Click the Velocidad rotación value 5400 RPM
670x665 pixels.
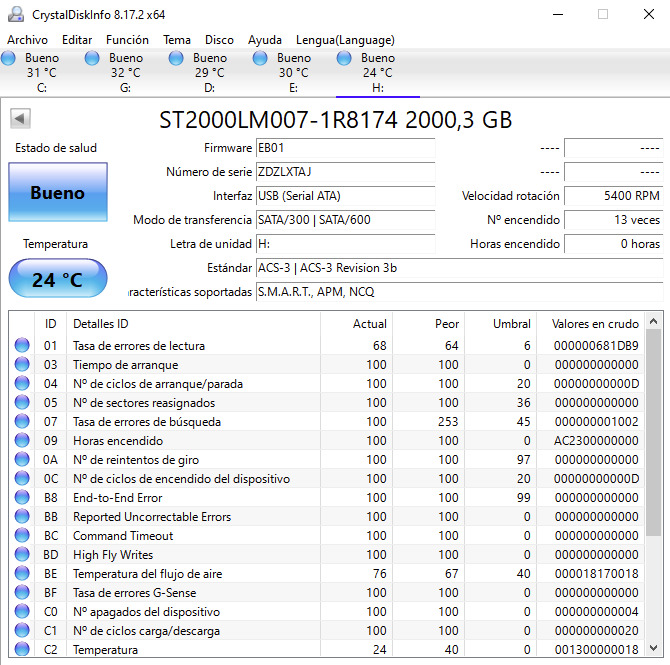pyautogui.click(x=614, y=196)
